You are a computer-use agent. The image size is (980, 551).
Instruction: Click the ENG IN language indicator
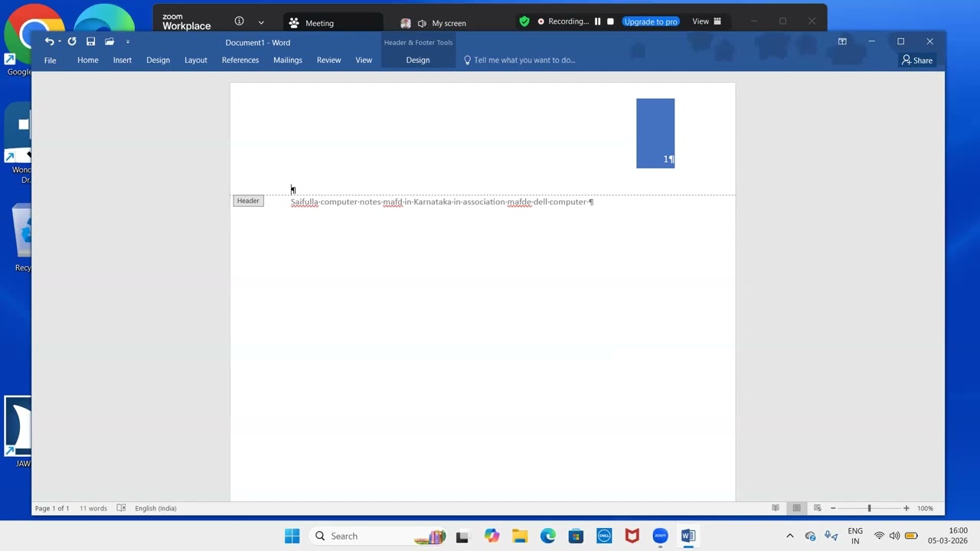coord(855,536)
